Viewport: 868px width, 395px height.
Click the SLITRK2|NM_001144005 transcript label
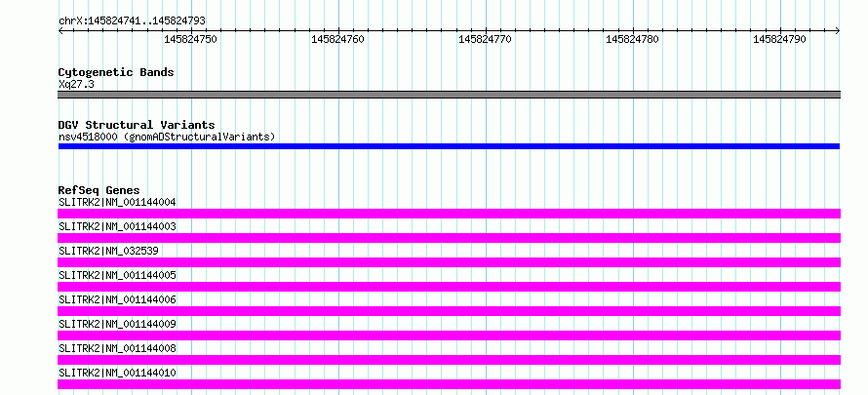[x=117, y=275]
